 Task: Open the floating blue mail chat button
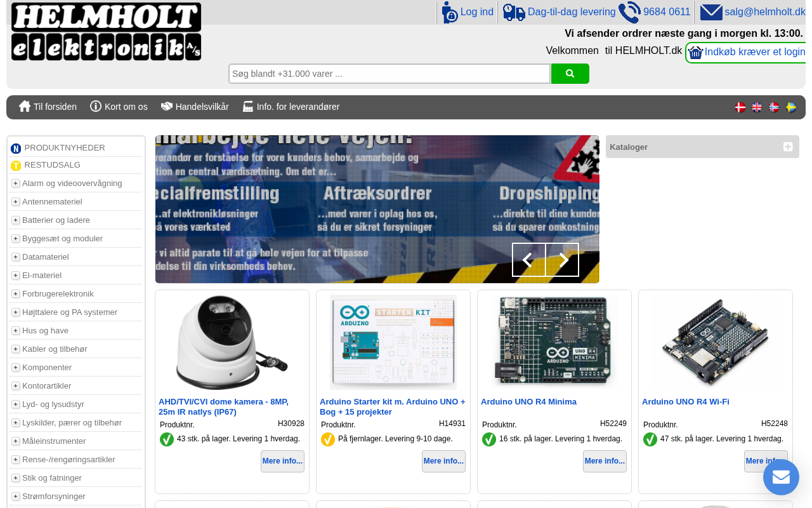781,477
